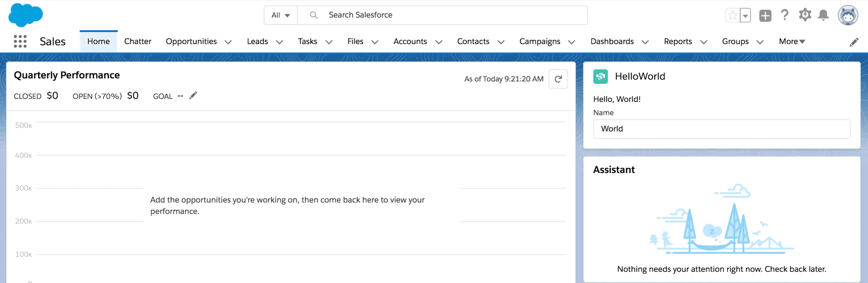The image size is (868, 283).
Task: Open the Setup gear icon
Action: 805,15
